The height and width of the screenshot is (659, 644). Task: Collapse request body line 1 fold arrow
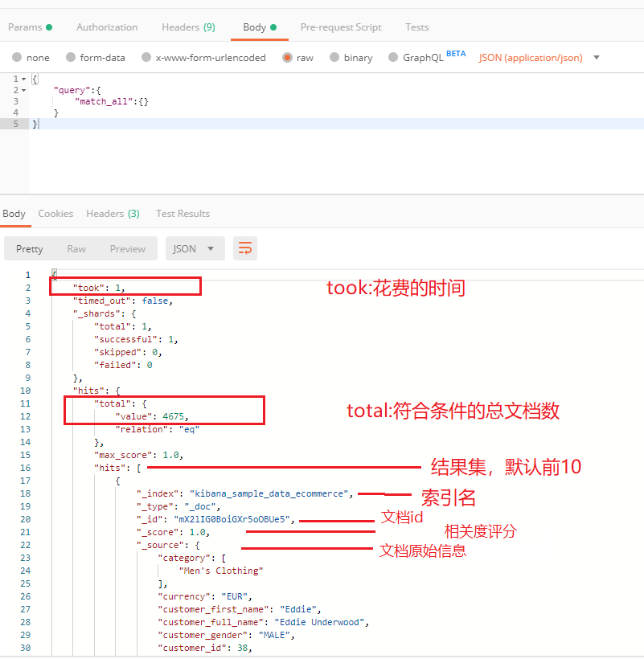pos(24,79)
